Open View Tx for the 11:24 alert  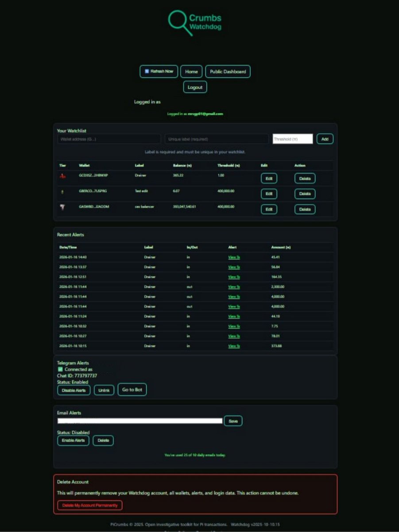(234, 316)
